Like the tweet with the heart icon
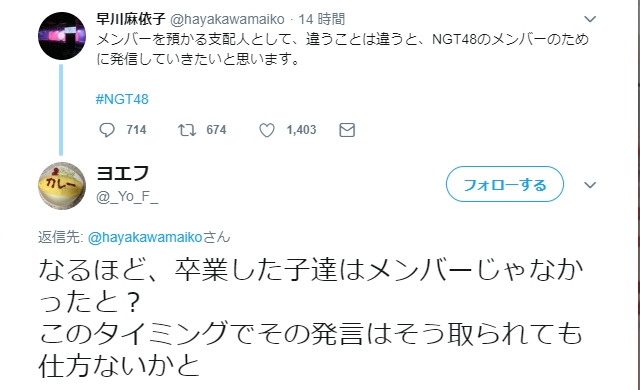Screen dimensions: 640x390 click(267, 130)
